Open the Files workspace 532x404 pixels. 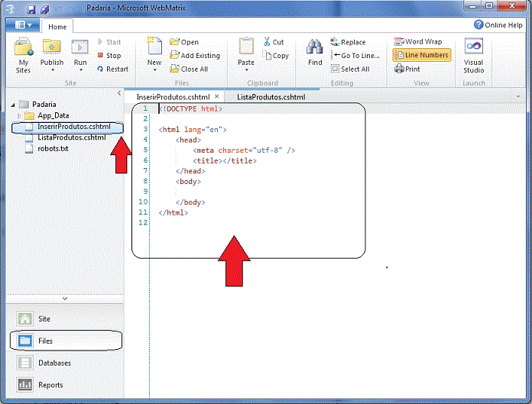65,341
